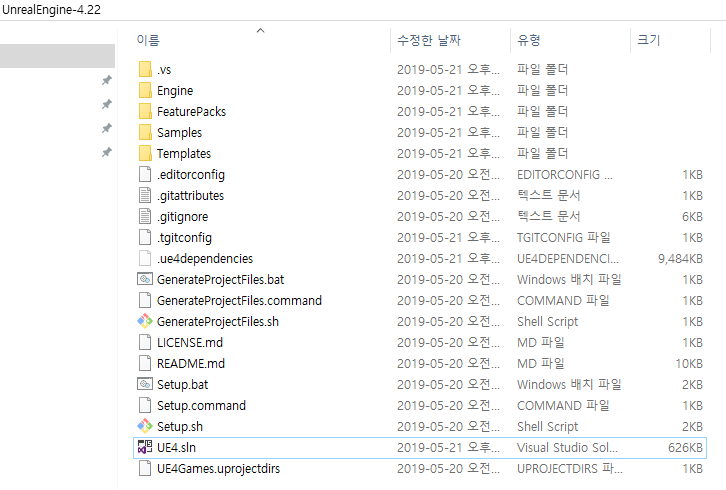Image resolution: width=726 pixels, height=490 pixels.
Task: Click the .ue4dependencies file icon
Action: pos(145,258)
